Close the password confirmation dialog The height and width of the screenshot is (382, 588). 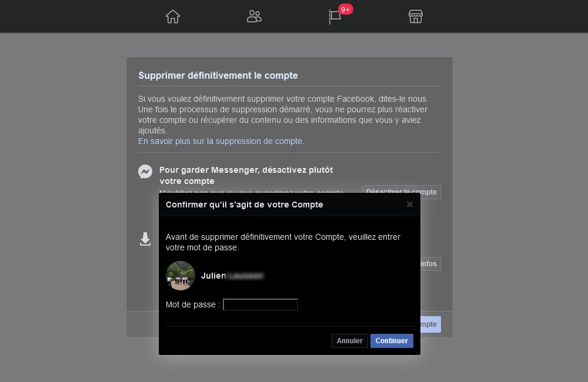click(x=409, y=205)
